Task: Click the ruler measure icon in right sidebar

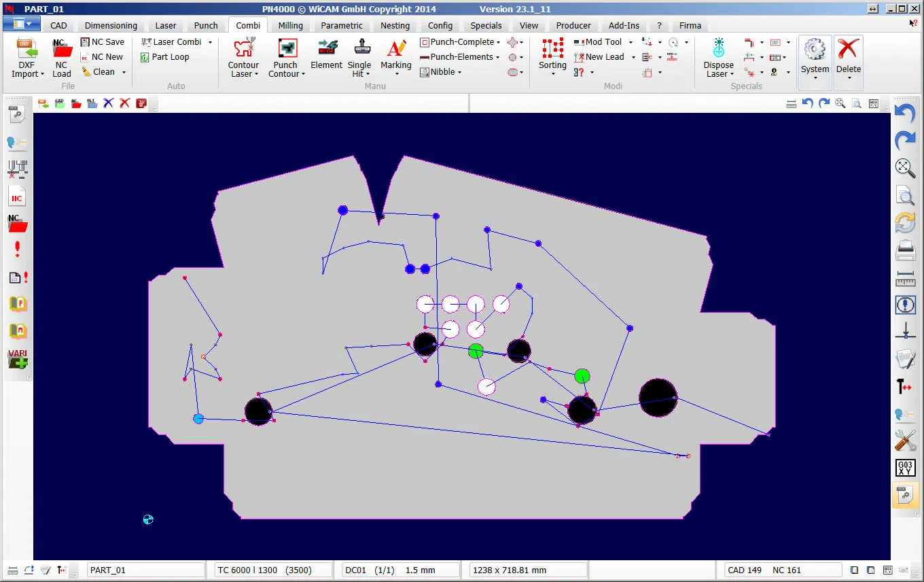Action: (904, 279)
